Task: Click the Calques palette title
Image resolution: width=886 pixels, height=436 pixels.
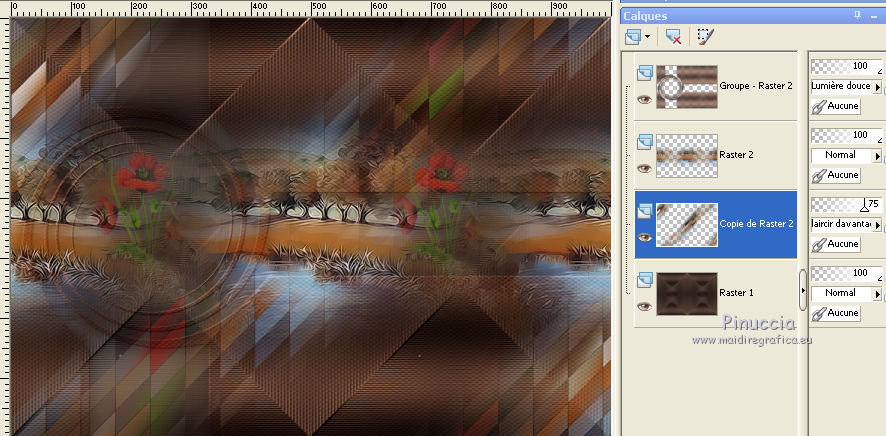Action: tap(645, 16)
